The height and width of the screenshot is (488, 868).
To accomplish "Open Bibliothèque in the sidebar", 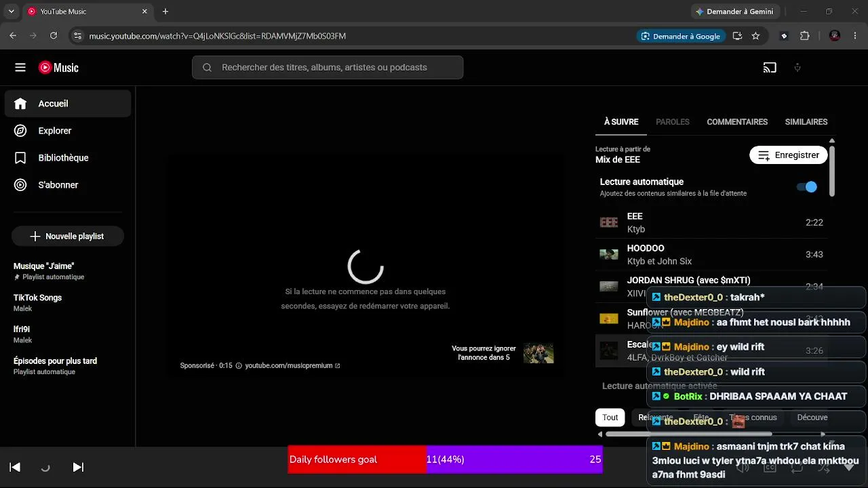I will coord(68,158).
